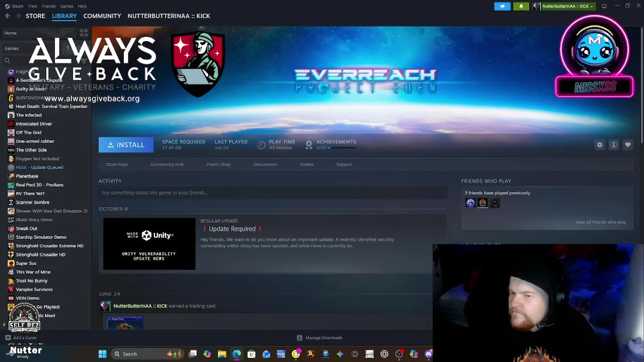
Task: Open the Friends menu
Action: tap(49, 6)
